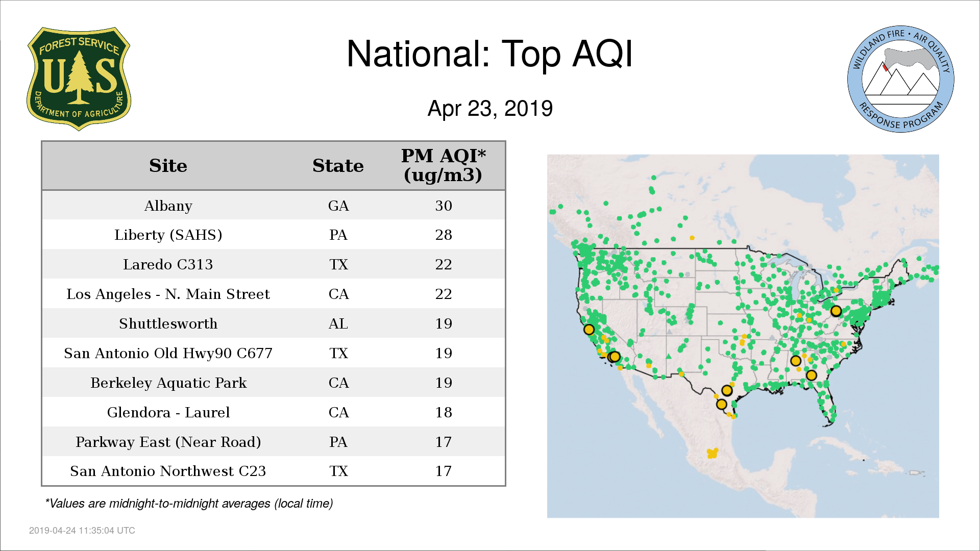Click the Wildland Fire Air Quality Response Program logo
The image size is (980, 551).
coord(900,79)
